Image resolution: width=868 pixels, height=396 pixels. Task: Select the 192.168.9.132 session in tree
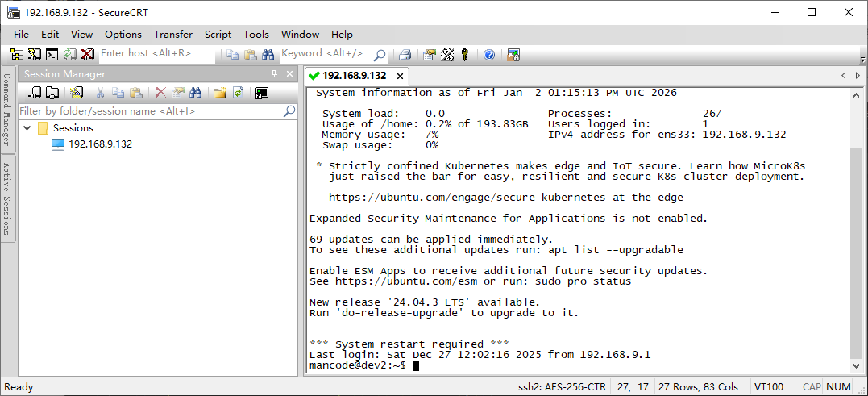coord(100,144)
